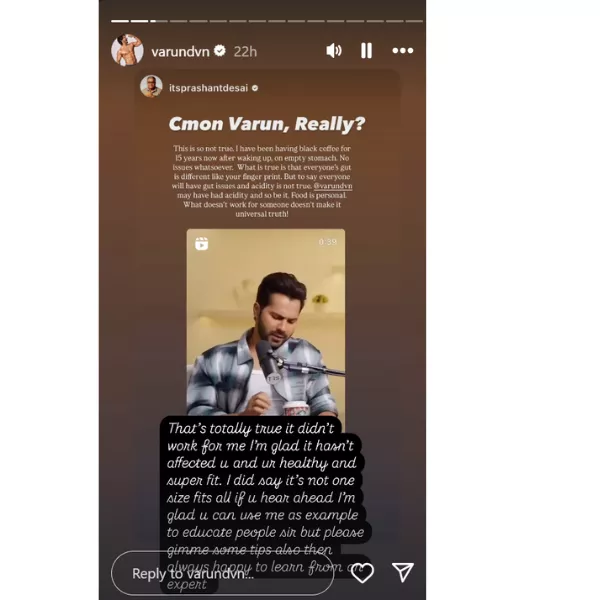Open the varundvn username link
600x600 pixels.
tap(180, 52)
